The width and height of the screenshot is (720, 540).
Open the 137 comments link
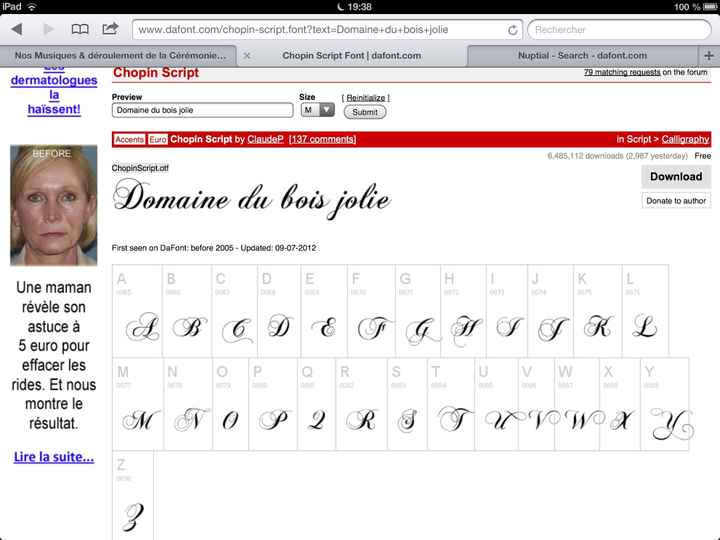[322, 139]
